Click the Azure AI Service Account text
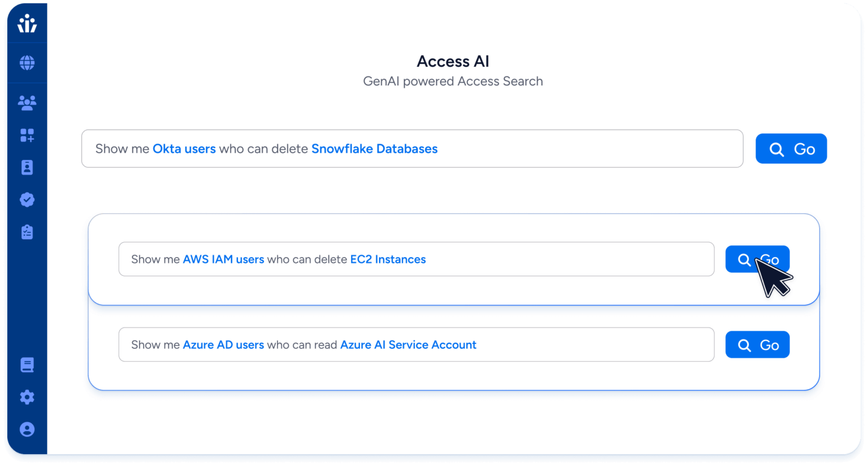 (x=408, y=344)
